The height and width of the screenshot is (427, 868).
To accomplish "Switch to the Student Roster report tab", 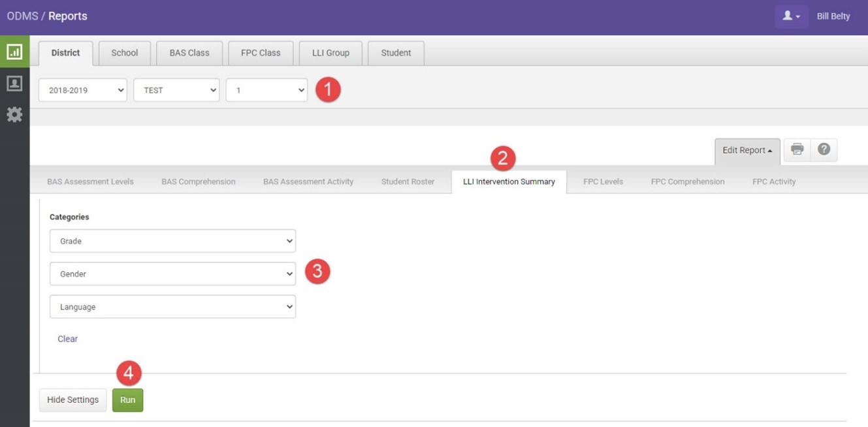I will [x=408, y=182].
